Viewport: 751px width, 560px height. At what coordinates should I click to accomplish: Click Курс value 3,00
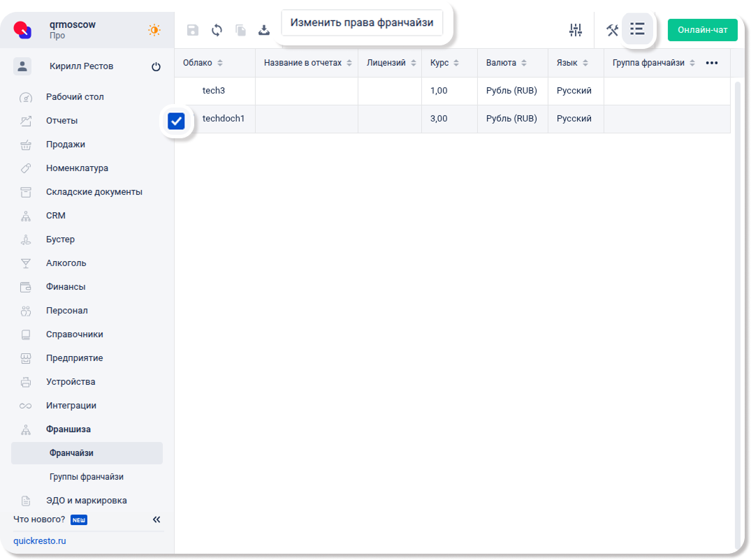tap(439, 118)
